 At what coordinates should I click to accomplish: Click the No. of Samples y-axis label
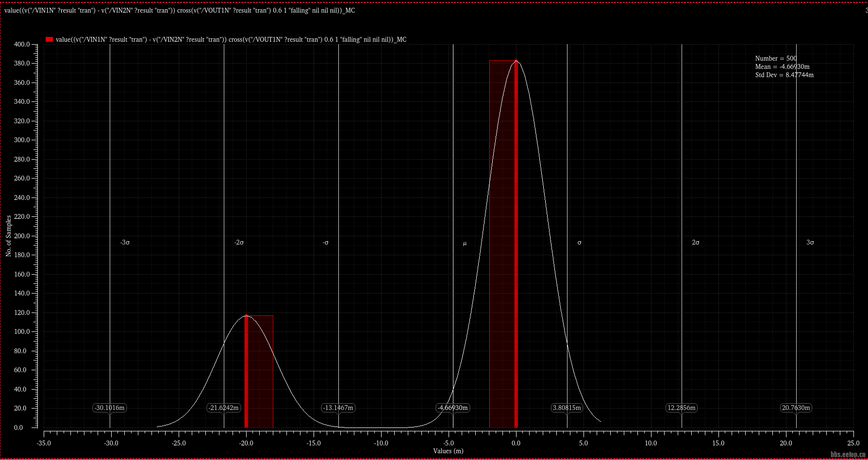pos(8,236)
